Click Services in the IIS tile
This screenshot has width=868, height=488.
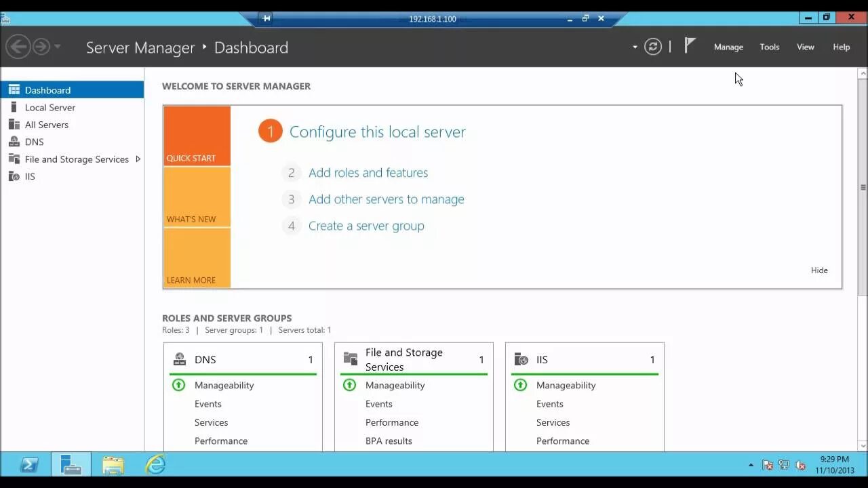pyautogui.click(x=553, y=422)
